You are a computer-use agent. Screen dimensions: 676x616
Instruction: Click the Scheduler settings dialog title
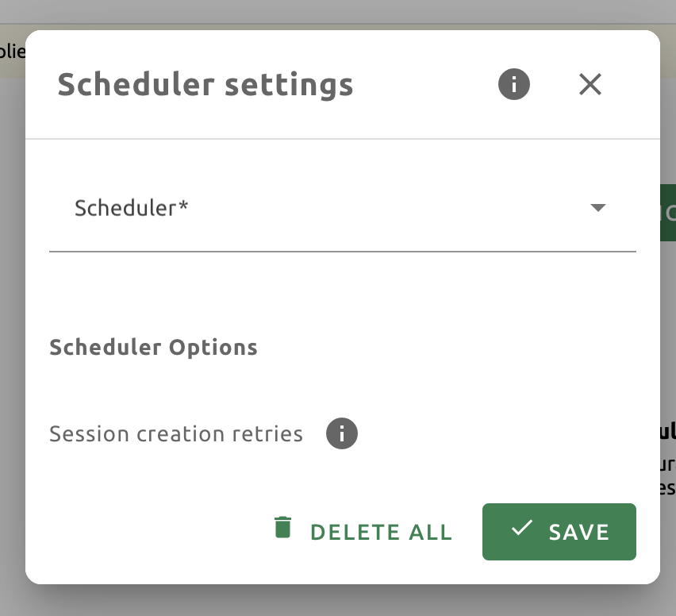205,84
